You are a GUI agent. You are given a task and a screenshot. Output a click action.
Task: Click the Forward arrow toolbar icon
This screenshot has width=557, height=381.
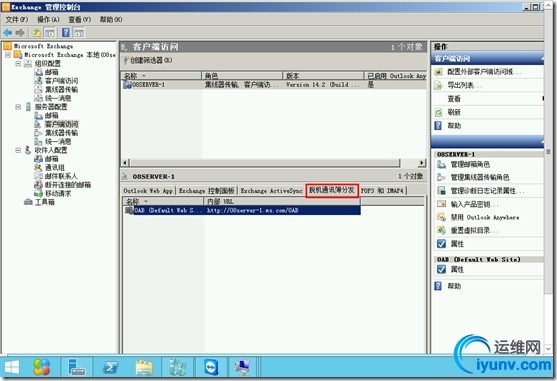[x=20, y=33]
